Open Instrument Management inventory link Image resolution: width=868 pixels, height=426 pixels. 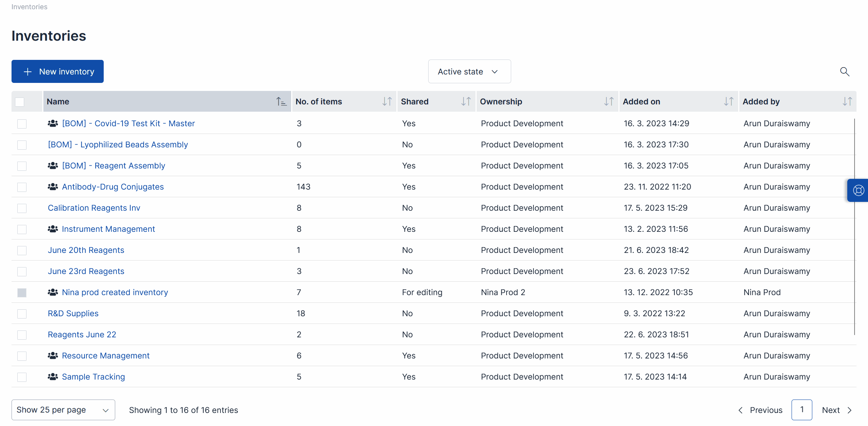pos(108,229)
